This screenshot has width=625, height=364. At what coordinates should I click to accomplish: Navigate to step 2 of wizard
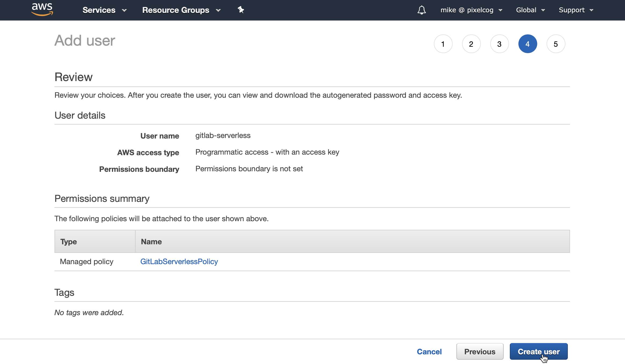pyautogui.click(x=471, y=43)
